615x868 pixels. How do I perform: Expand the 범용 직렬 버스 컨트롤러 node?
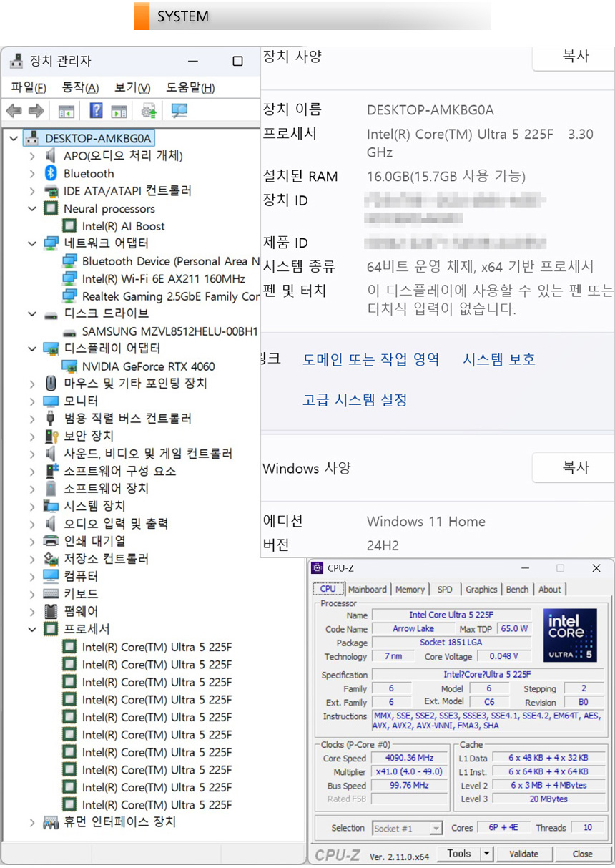(32, 419)
